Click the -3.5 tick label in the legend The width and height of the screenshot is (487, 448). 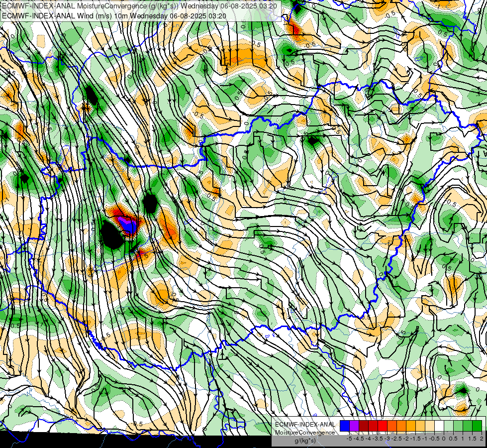pos(378,439)
